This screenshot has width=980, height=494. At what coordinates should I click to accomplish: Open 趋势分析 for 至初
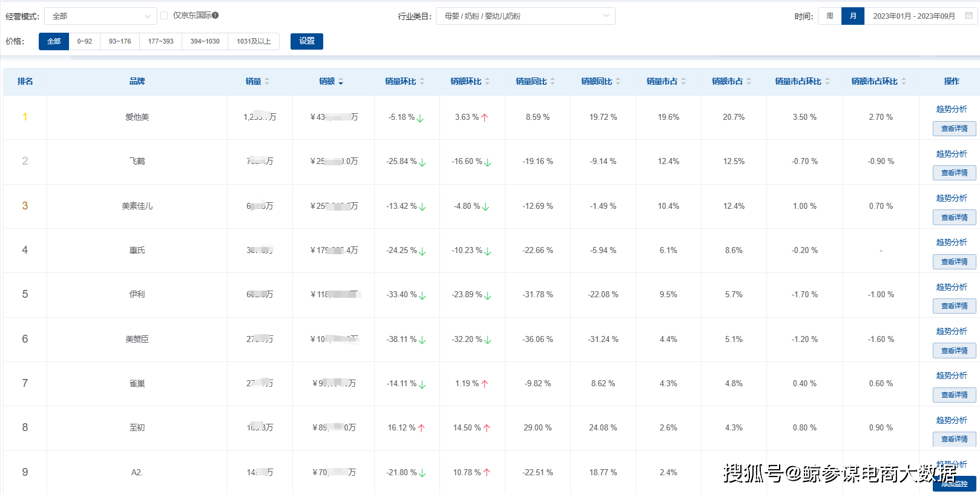(952, 420)
